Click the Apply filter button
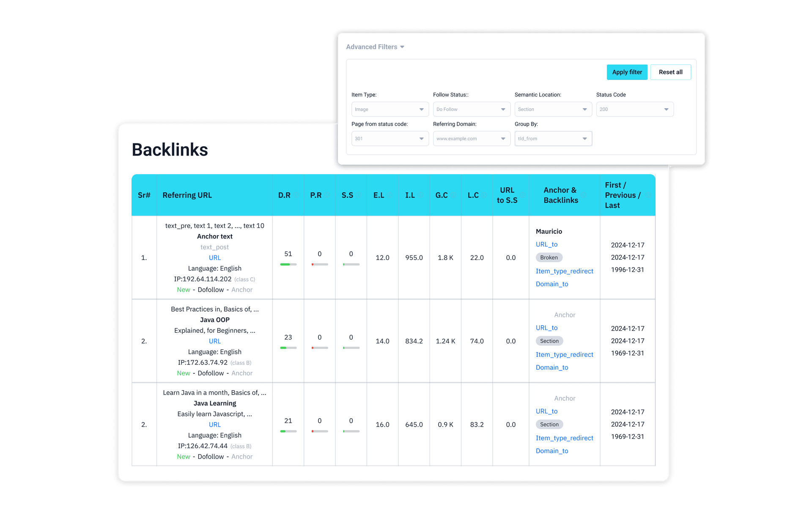The height and width of the screenshot is (526, 812). (627, 72)
